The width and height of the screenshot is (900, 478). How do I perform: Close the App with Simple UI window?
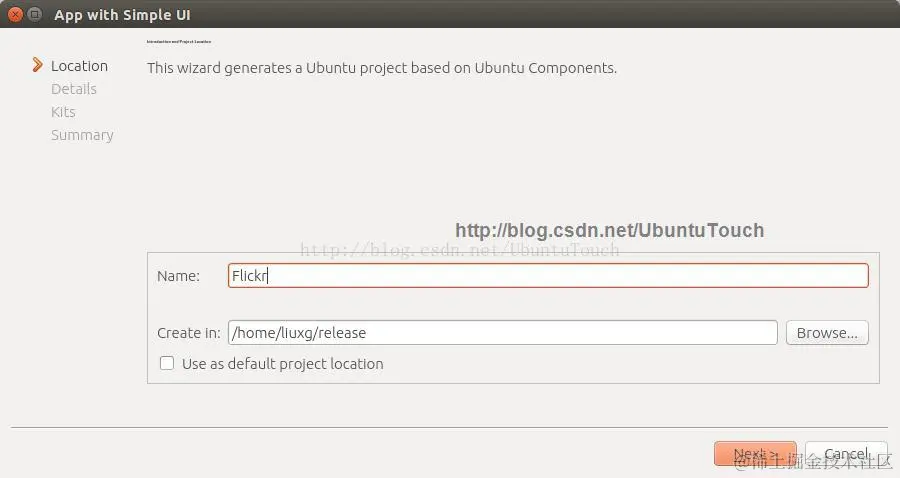[x=15, y=15]
